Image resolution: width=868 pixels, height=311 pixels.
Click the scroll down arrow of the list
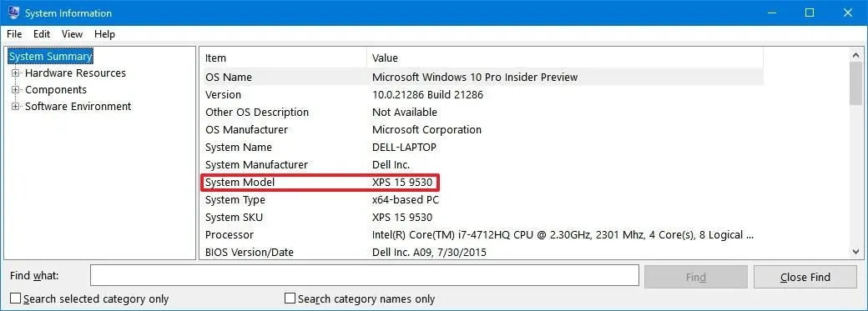click(x=855, y=252)
